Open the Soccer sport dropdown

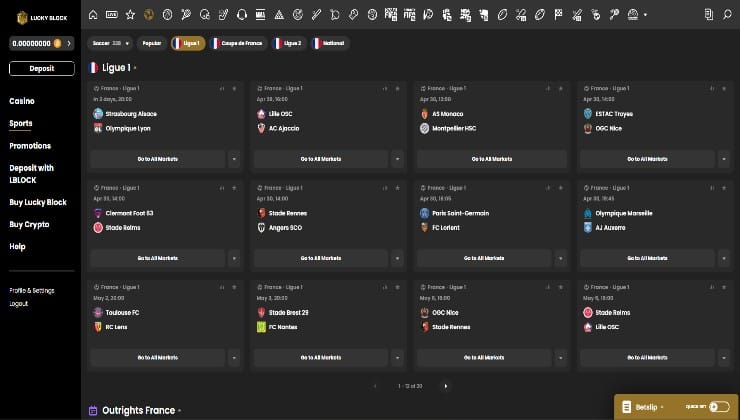[x=110, y=43]
